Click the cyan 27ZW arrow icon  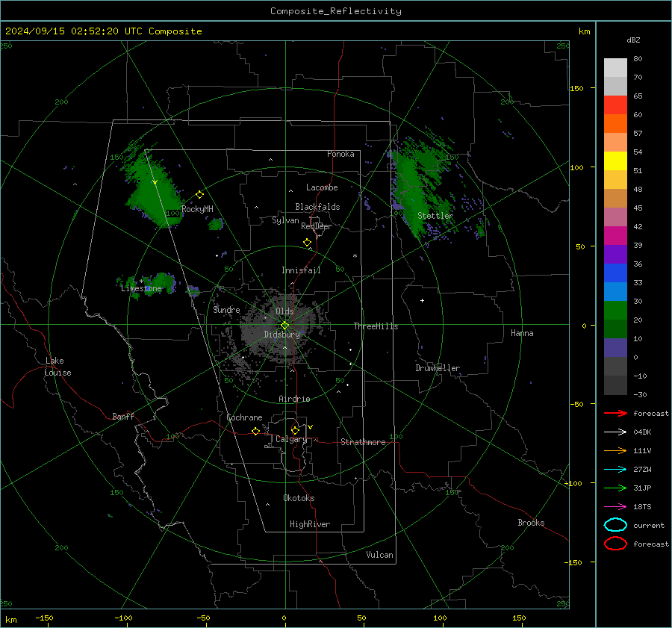(x=615, y=470)
